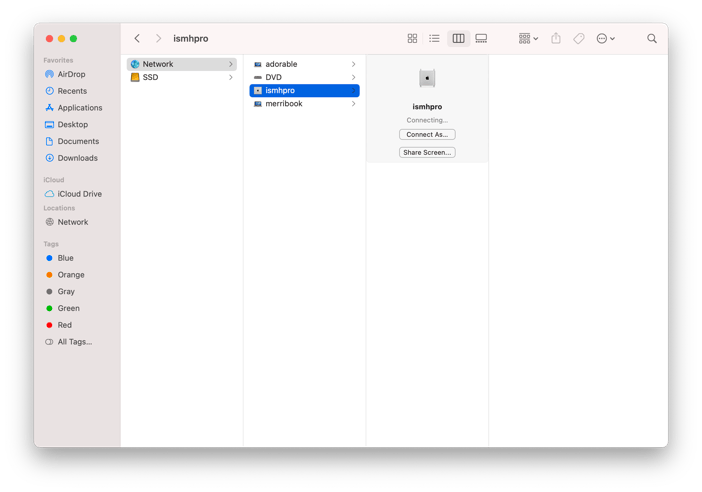
Task: Switch to list view
Action: (x=434, y=39)
